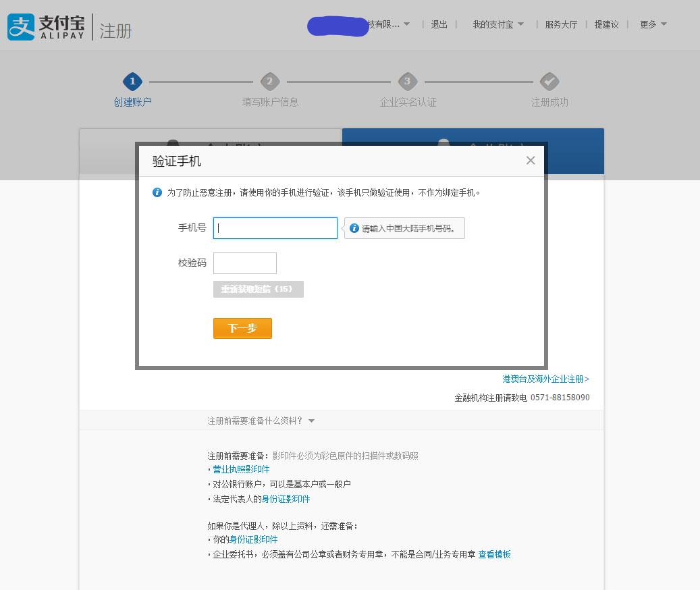
Task: Click the info icon in verification notice
Action: pyautogui.click(x=157, y=192)
